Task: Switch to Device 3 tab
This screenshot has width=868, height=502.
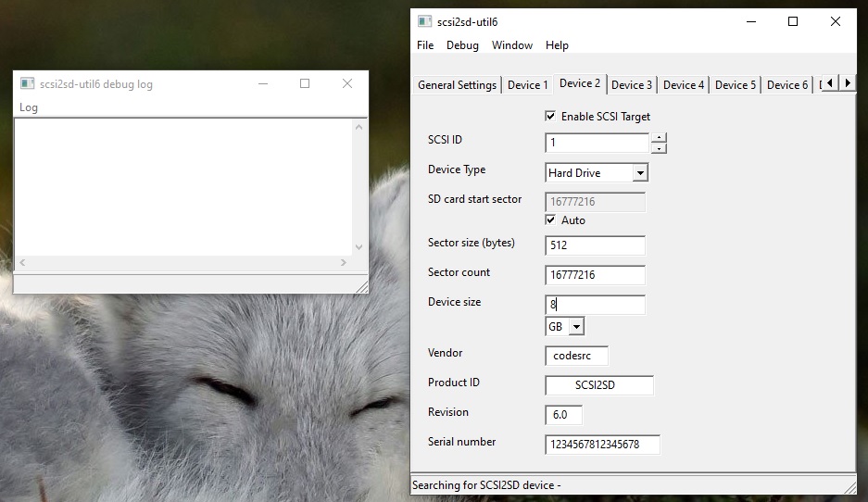Action: (x=632, y=84)
